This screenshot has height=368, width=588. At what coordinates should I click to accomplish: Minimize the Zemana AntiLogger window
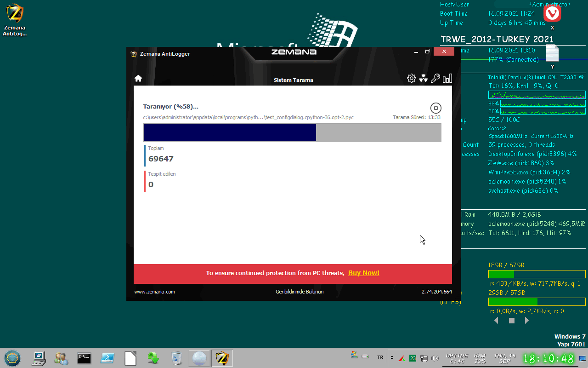(x=415, y=52)
